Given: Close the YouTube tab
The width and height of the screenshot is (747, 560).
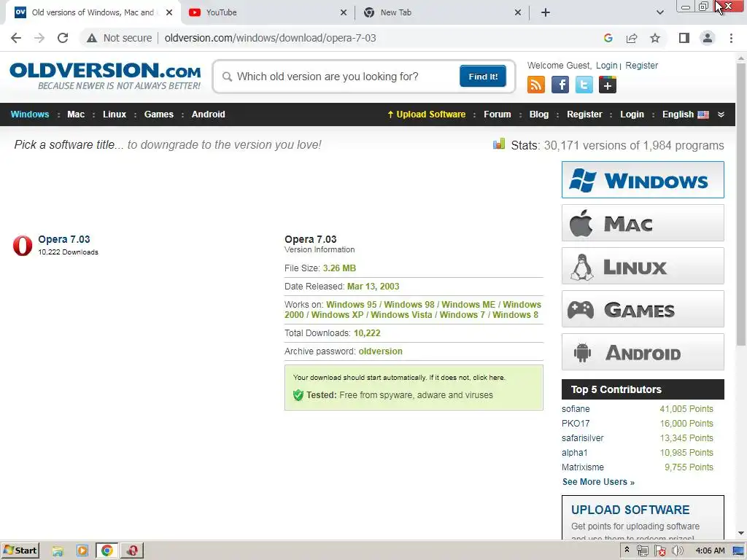Looking at the screenshot, I should click(x=343, y=12).
